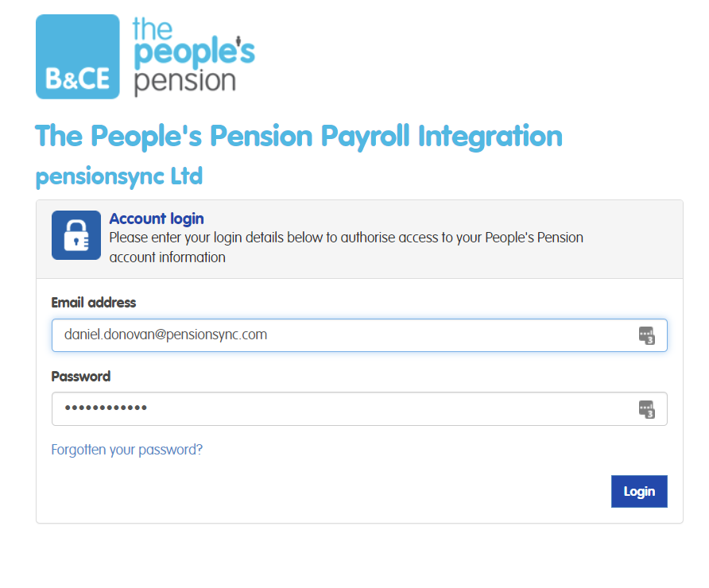Click the B&CE blue square logo
709x588 pixels.
pyautogui.click(x=77, y=56)
